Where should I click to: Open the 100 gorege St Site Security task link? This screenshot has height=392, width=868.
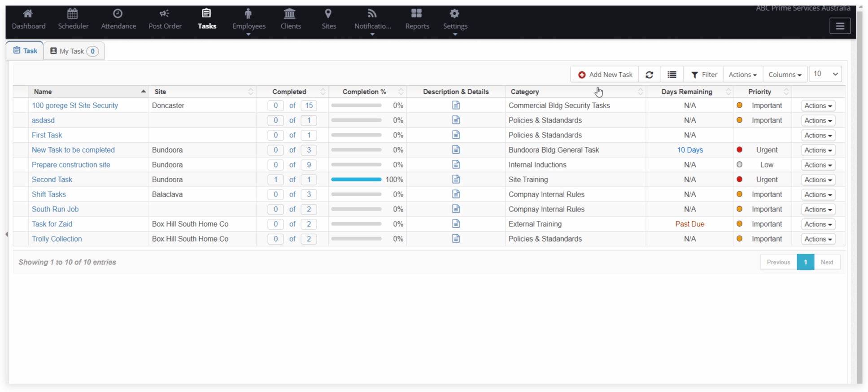pyautogui.click(x=75, y=106)
